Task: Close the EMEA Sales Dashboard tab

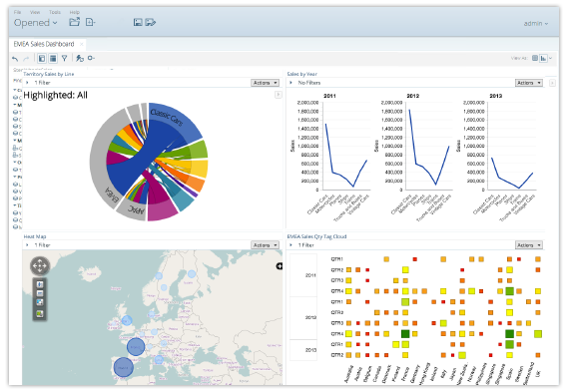Action: [81, 44]
